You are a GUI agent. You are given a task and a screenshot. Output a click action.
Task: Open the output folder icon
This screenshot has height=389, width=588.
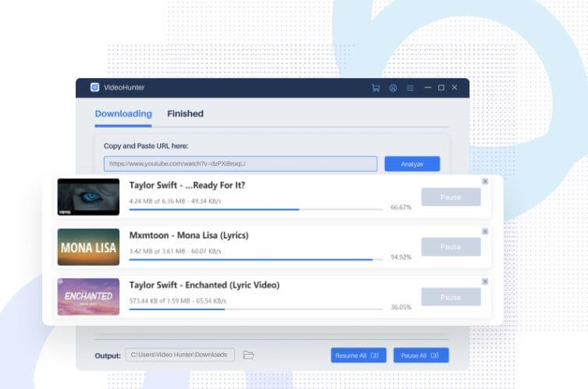point(248,355)
